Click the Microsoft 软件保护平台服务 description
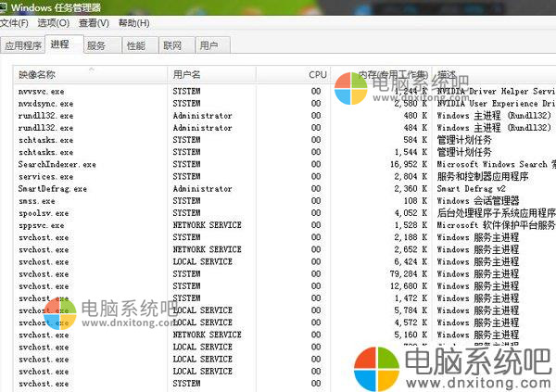The height and width of the screenshot is (392, 556). coord(496,225)
